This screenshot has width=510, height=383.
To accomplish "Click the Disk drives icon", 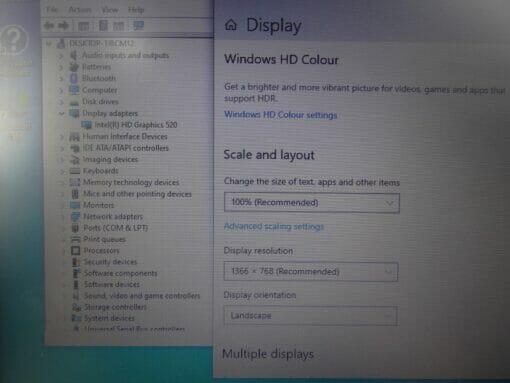I will 75,102.
